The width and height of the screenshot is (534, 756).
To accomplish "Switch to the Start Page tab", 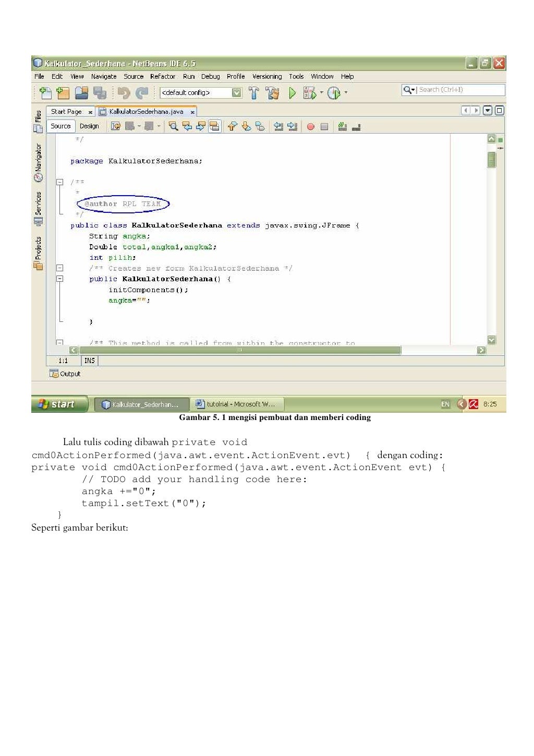I will point(66,111).
